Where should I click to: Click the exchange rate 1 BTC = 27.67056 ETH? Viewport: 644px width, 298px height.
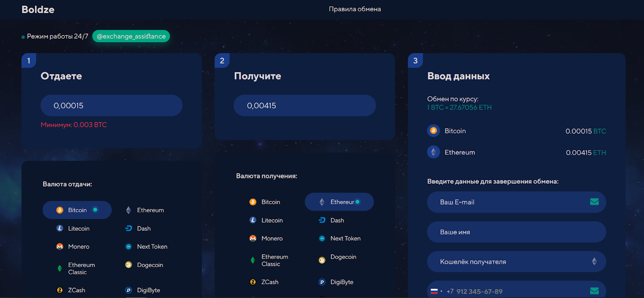point(459,108)
